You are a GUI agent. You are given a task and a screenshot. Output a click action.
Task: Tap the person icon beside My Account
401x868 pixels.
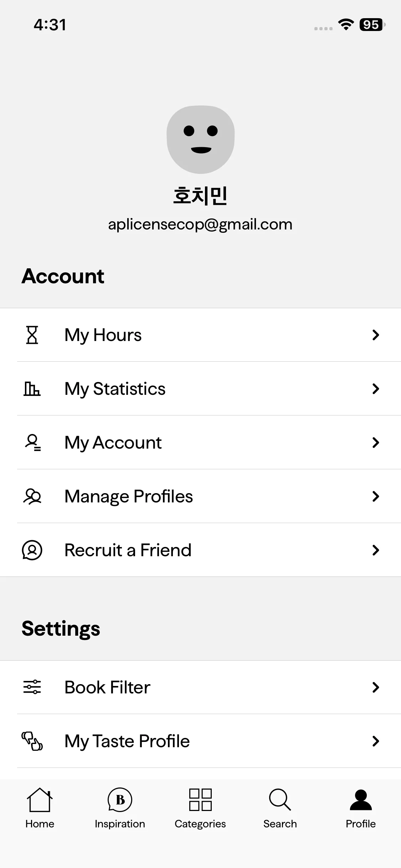click(x=32, y=443)
